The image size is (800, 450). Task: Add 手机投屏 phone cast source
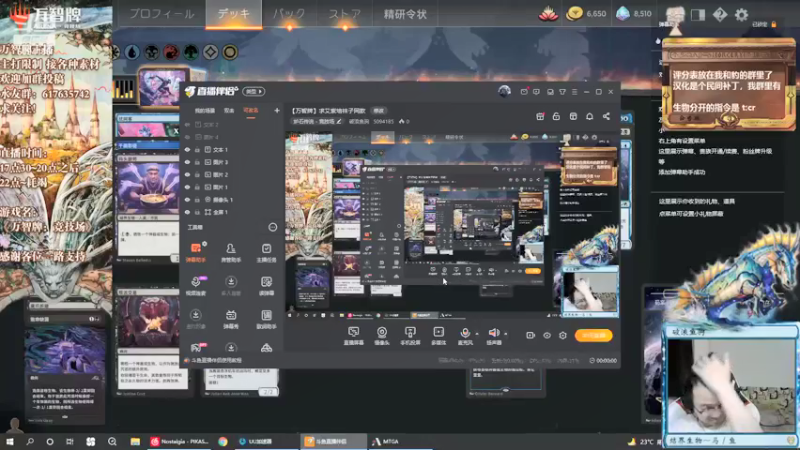click(x=410, y=336)
